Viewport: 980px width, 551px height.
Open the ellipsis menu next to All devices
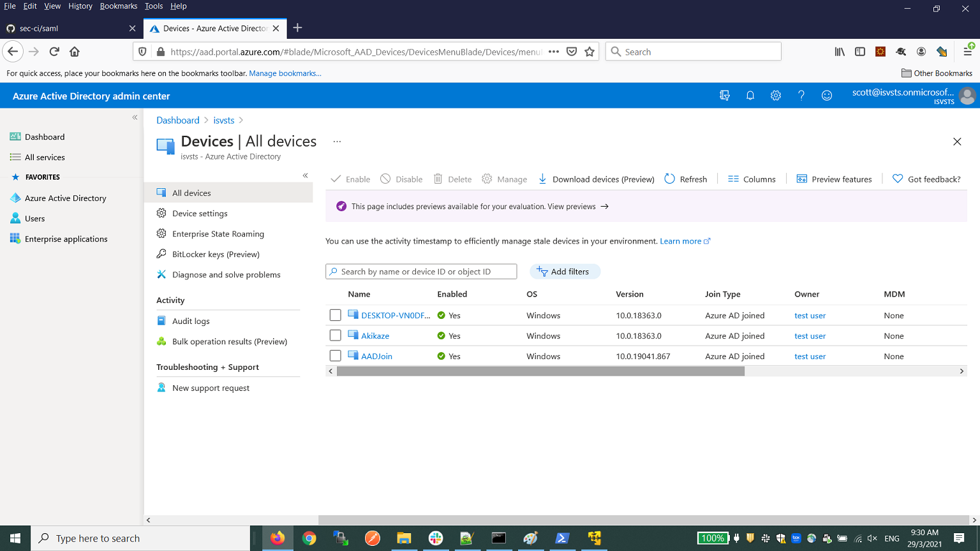tap(336, 142)
